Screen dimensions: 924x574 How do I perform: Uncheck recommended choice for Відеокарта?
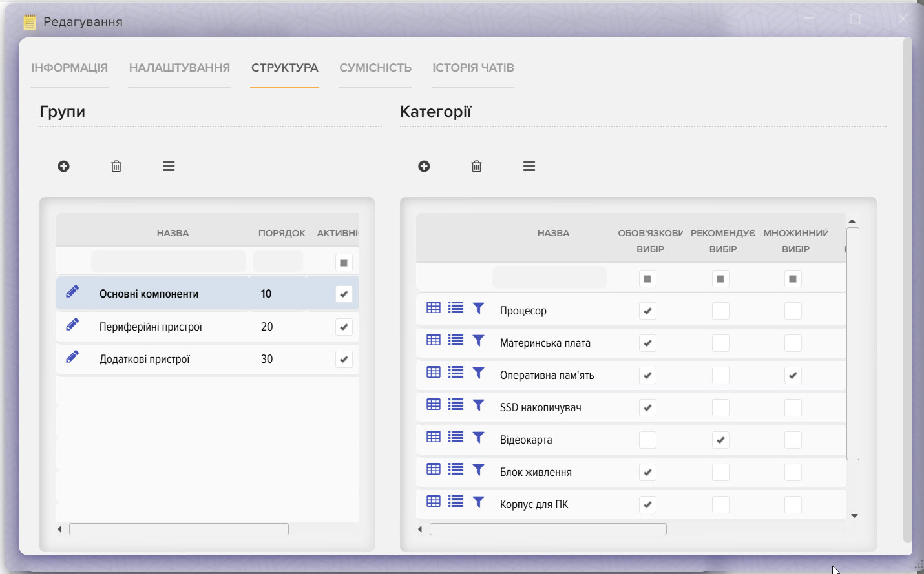tap(720, 440)
